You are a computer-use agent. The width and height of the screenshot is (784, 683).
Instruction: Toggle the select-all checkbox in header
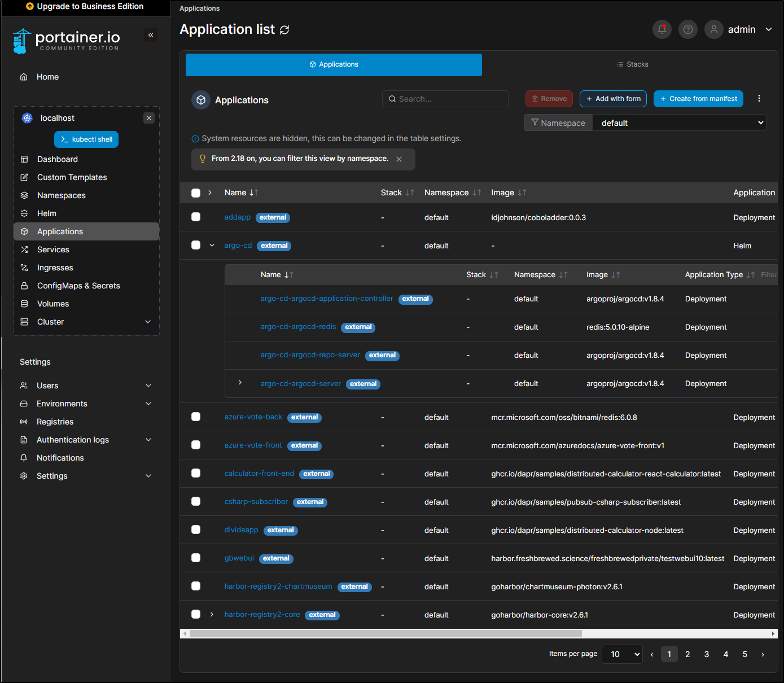pos(196,193)
